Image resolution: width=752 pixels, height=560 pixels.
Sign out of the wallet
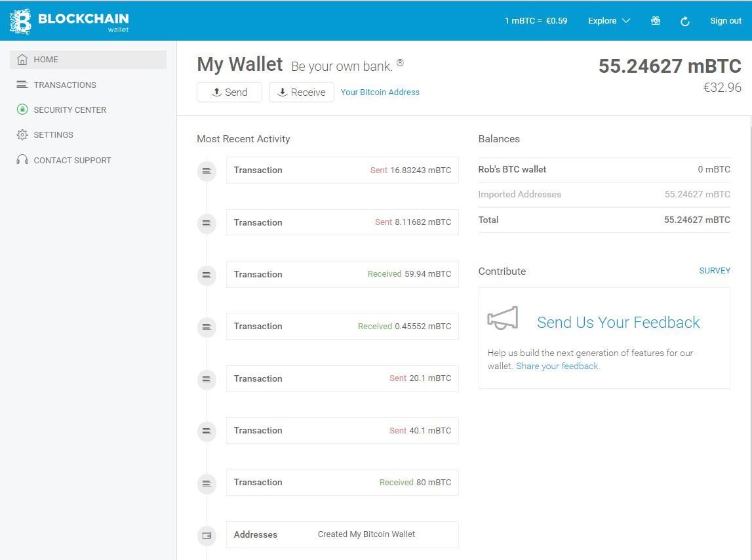coord(726,20)
